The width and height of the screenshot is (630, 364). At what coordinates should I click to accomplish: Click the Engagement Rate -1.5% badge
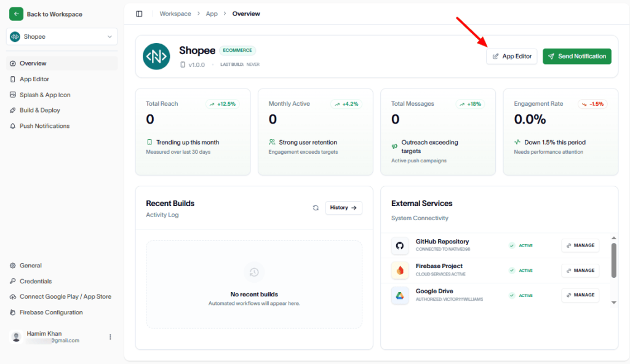pos(592,104)
